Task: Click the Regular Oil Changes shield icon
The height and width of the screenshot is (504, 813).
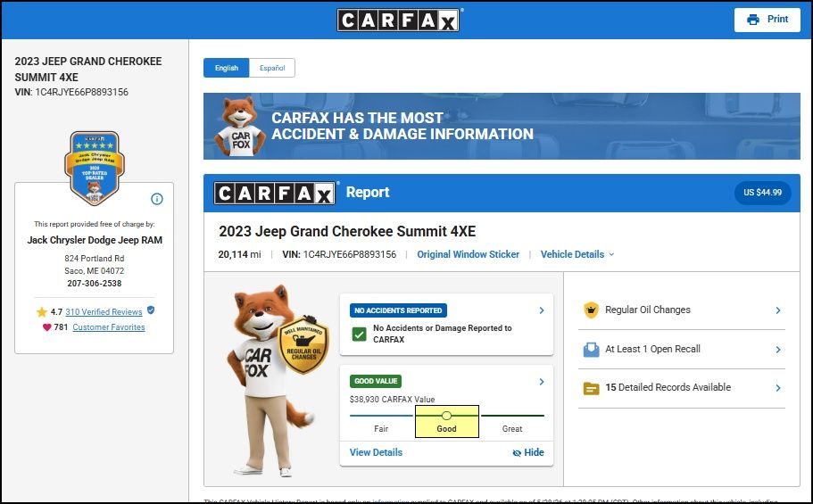Action: [x=591, y=310]
